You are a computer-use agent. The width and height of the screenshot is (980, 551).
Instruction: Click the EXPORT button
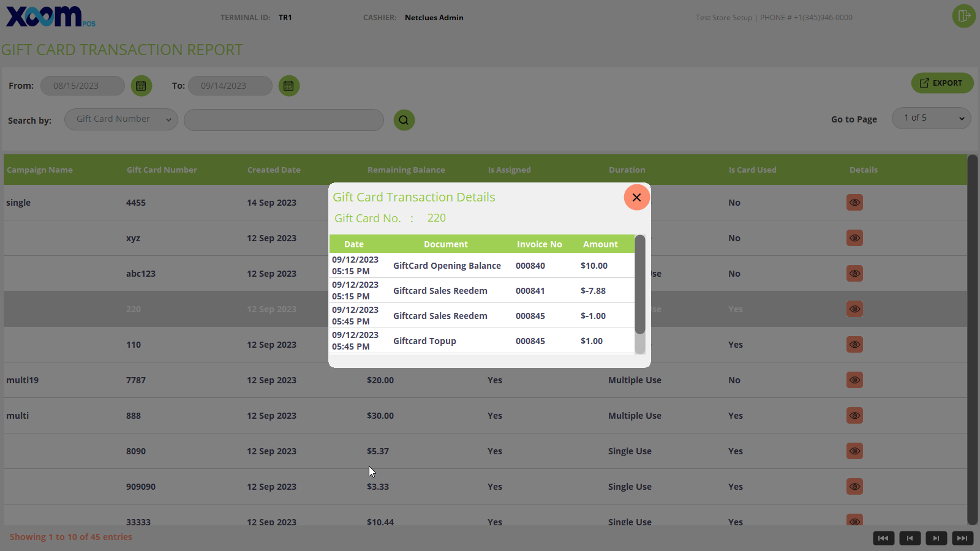point(941,83)
